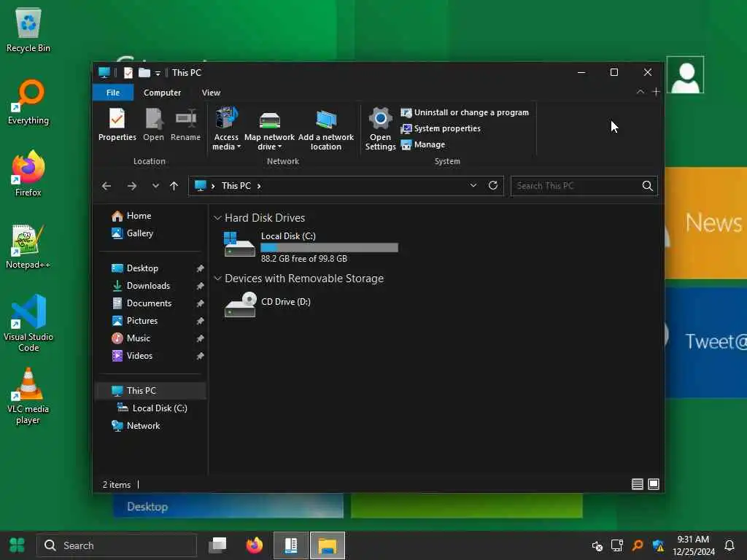Open the address bar history dropdown
Image resolution: width=747 pixels, height=560 pixels.
coord(473,186)
